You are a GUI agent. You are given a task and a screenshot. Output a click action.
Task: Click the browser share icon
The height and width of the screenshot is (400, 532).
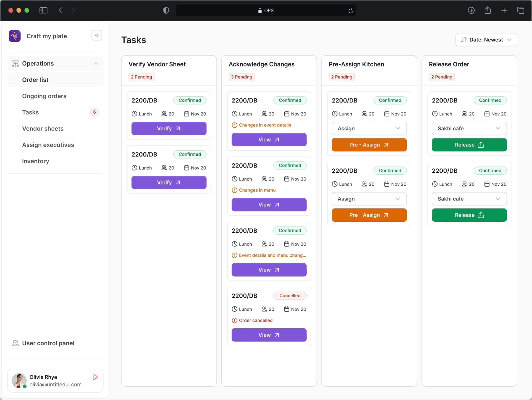point(487,10)
